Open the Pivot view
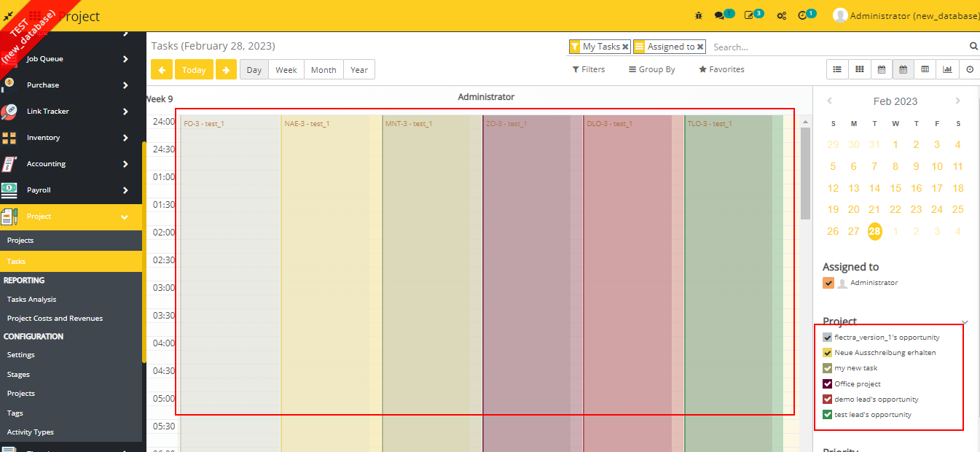980x452 pixels. tap(925, 69)
